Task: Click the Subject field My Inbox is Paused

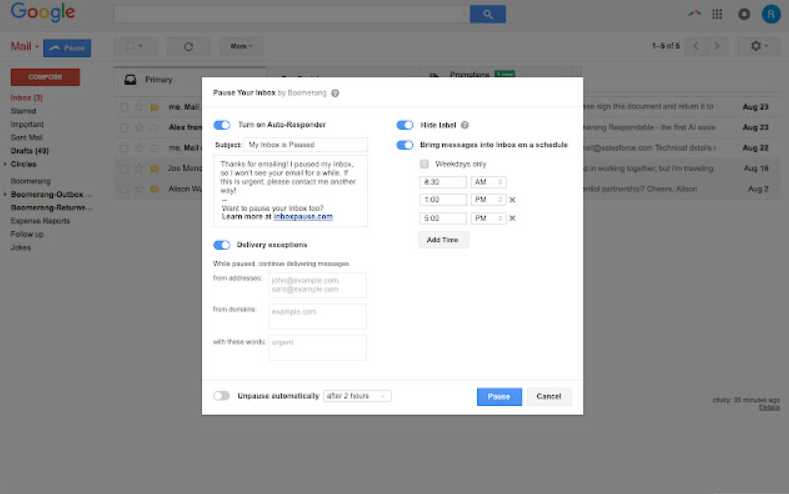Action: click(305, 145)
